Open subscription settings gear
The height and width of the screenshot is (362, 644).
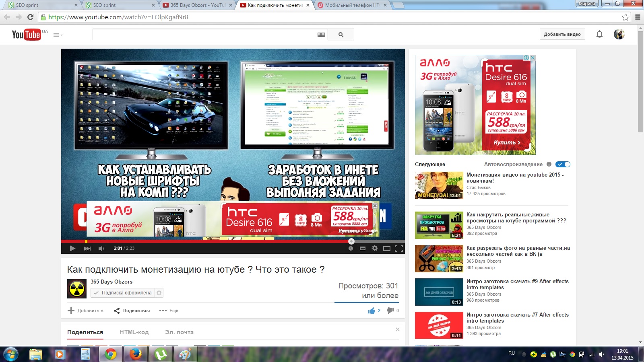tap(159, 293)
